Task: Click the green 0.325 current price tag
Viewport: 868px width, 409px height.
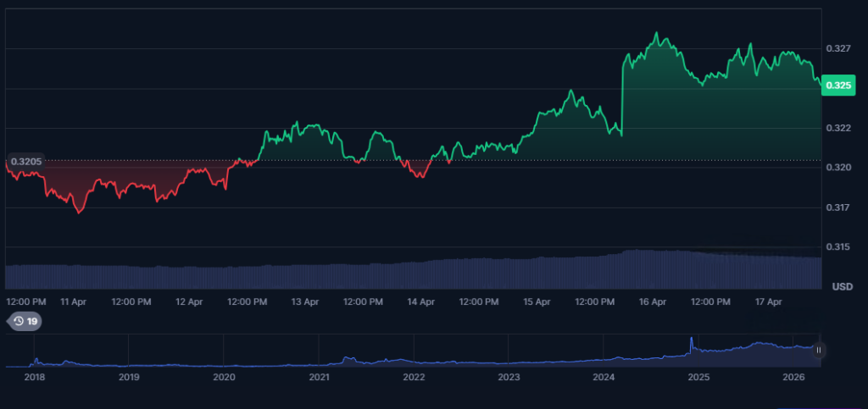Action: coord(838,86)
